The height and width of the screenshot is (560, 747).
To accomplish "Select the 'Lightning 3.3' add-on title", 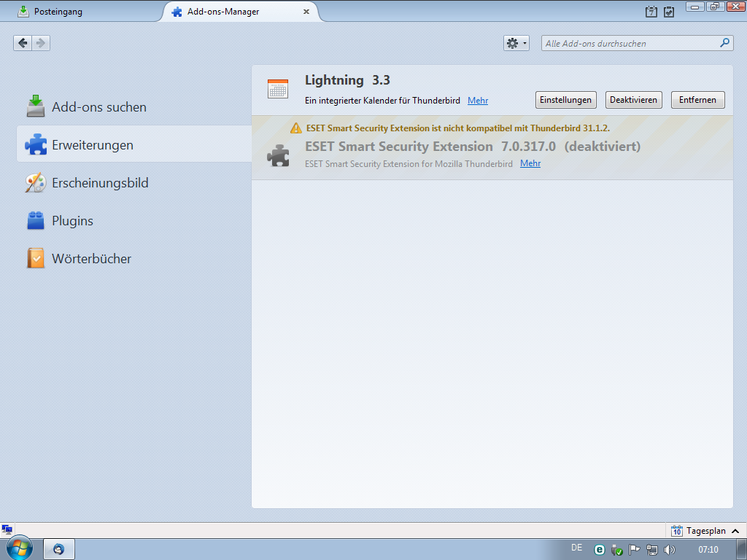I will [x=347, y=80].
